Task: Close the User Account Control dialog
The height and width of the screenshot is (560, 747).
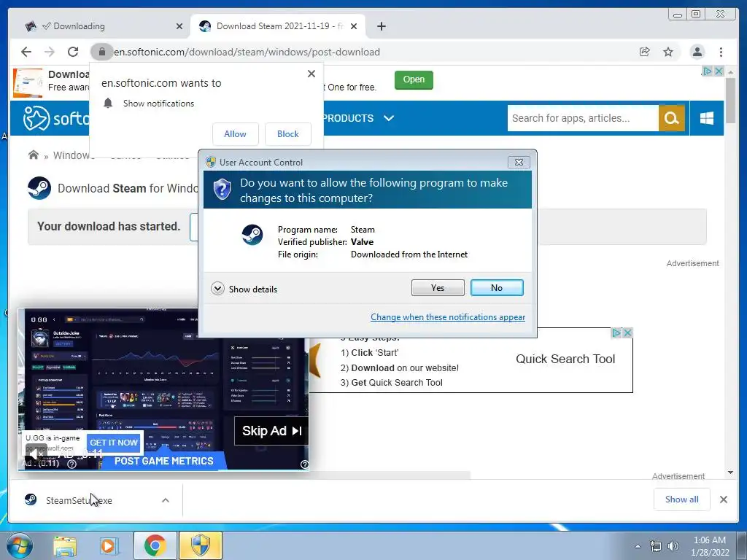Action: coord(519,163)
